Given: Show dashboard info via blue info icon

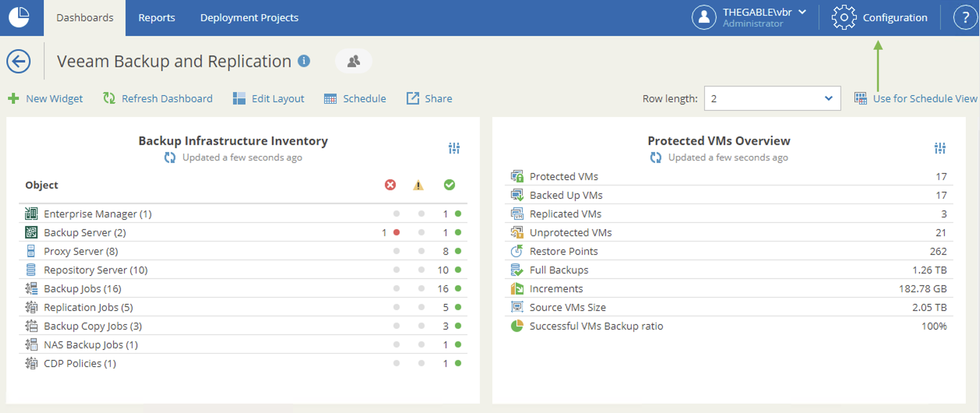Looking at the screenshot, I should coord(304,61).
